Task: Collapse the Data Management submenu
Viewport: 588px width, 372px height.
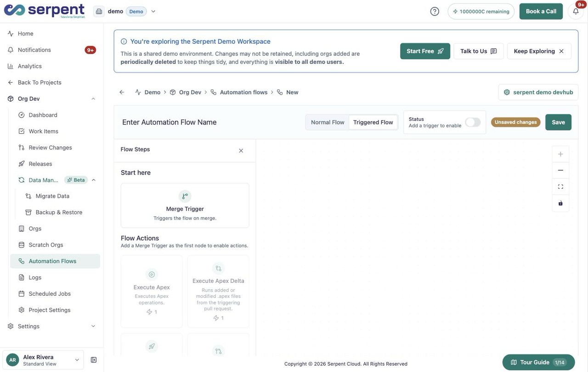Action: 94,180
